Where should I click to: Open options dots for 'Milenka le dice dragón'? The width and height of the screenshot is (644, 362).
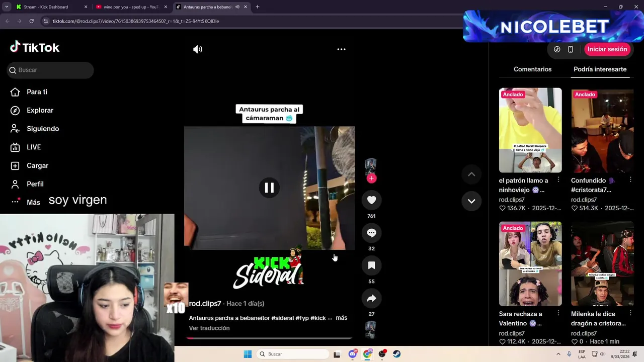[x=630, y=314]
